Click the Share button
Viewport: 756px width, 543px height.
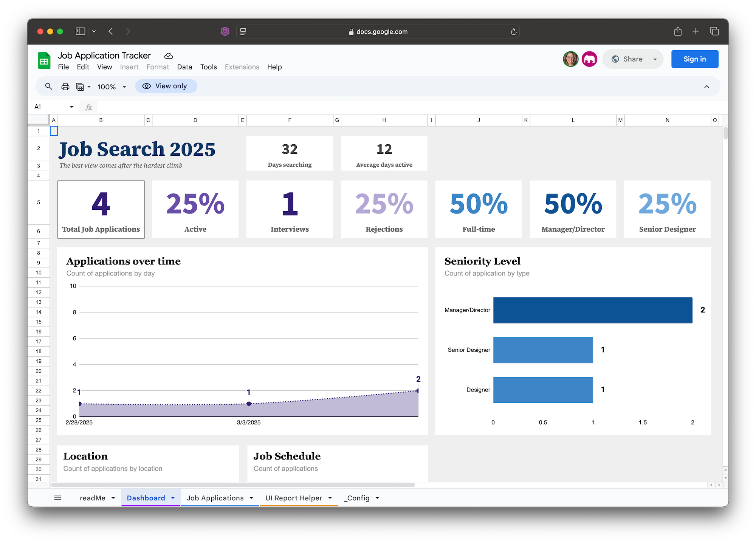point(627,59)
